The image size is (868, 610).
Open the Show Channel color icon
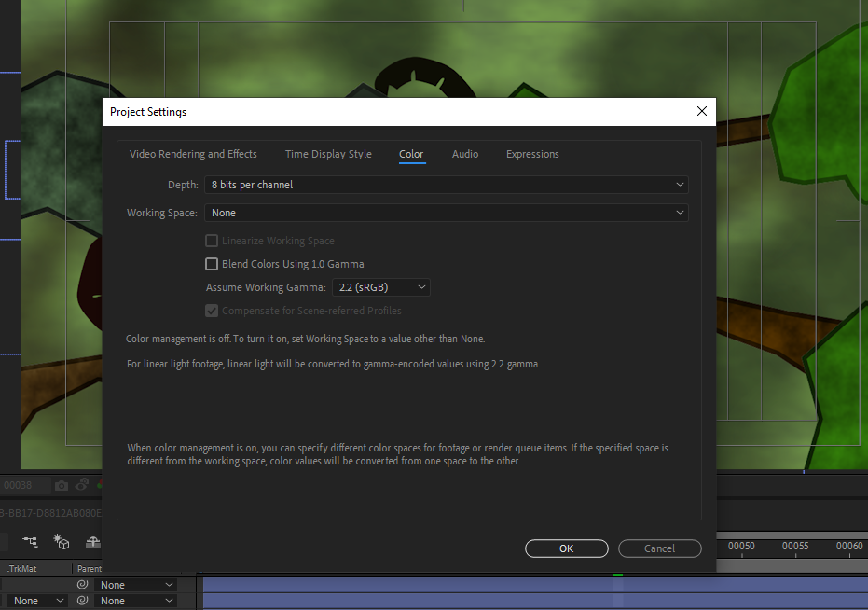click(x=101, y=486)
